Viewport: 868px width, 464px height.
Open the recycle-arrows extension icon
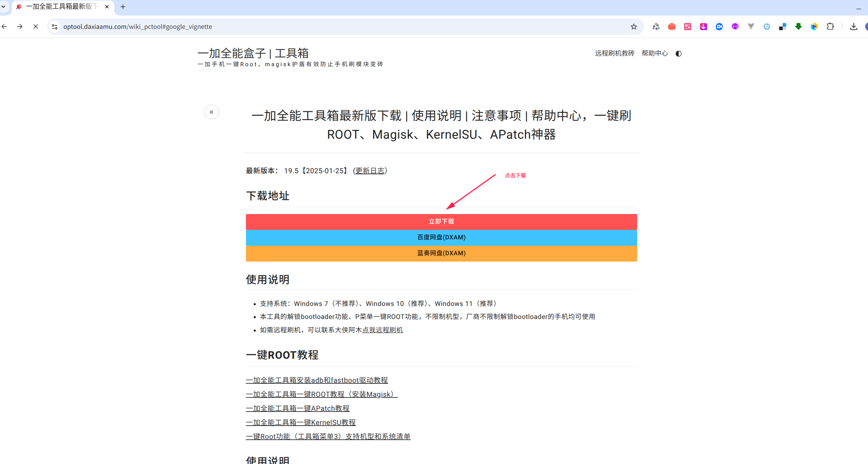coord(656,27)
